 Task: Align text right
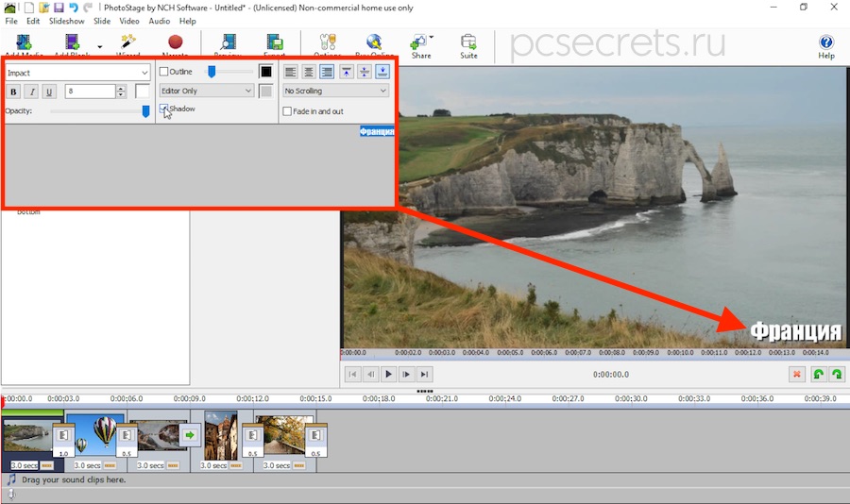click(x=327, y=72)
